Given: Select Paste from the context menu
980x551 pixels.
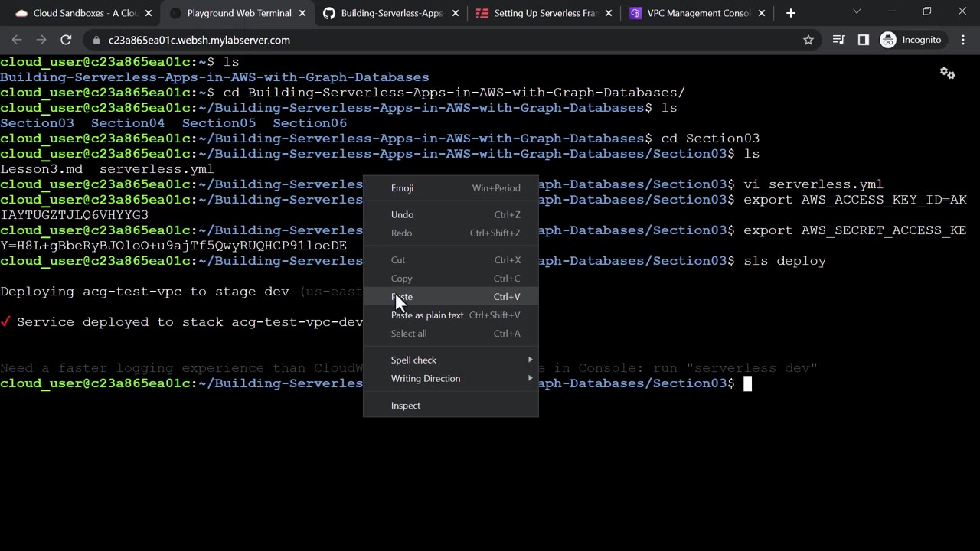Looking at the screenshot, I should click(x=451, y=297).
